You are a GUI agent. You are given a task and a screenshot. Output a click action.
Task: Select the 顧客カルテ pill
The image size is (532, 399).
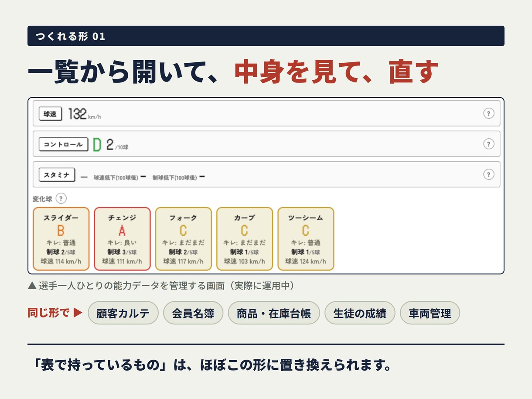[x=123, y=313]
